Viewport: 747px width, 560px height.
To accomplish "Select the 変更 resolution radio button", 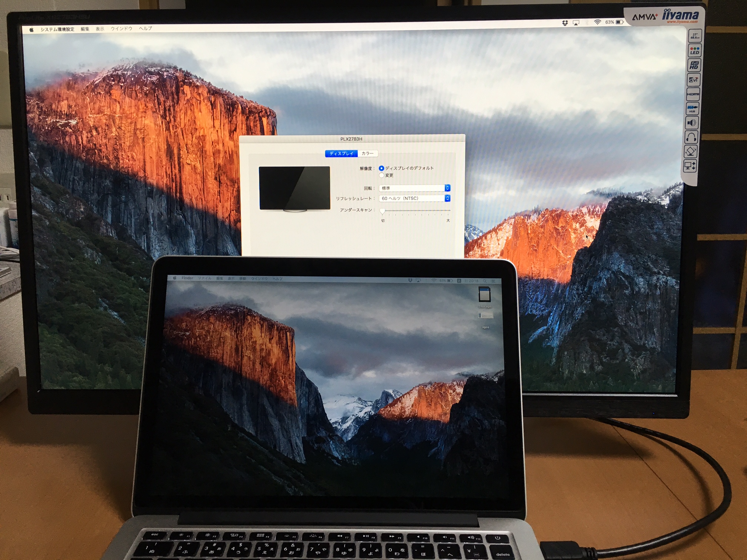I will [x=381, y=175].
